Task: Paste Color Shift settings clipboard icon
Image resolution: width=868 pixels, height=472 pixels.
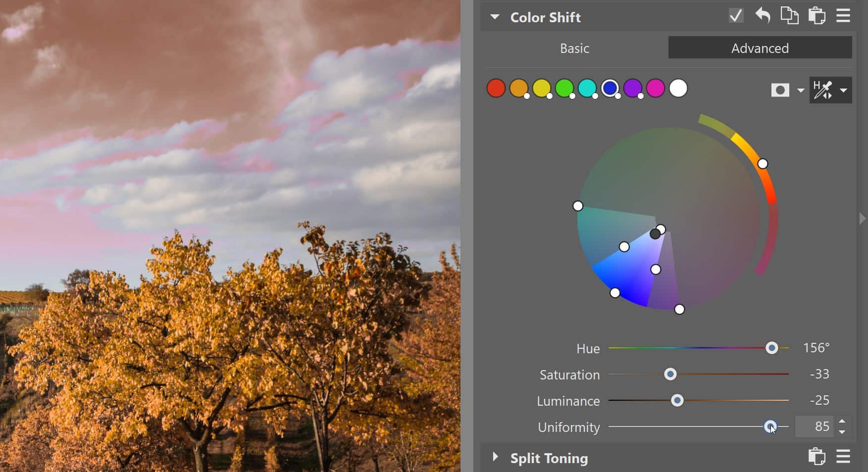Action: pyautogui.click(x=817, y=16)
